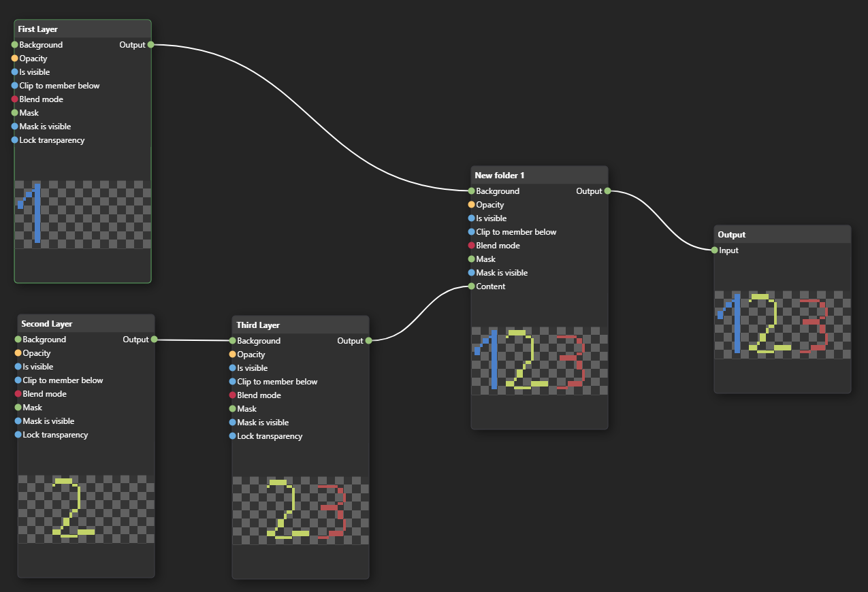The height and width of the screenshot is (592, 868).
Task: Open Blend mode on New folder 1
Action: click(470, 245)
